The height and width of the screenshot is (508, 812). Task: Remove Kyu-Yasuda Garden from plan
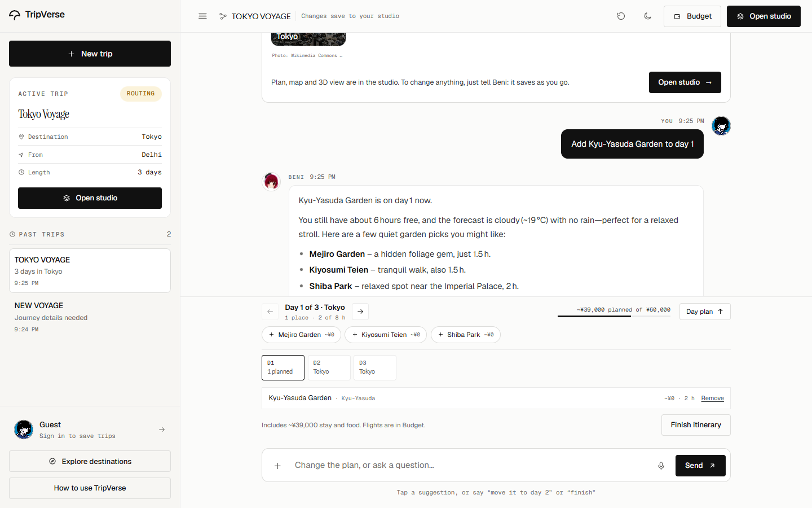pyautogui.click(x=712, y=398)
